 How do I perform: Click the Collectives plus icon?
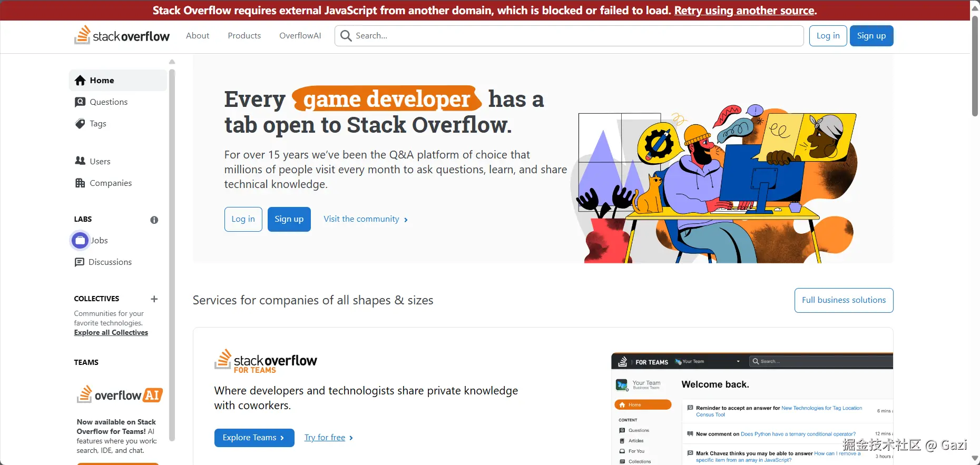click(154, 299)
